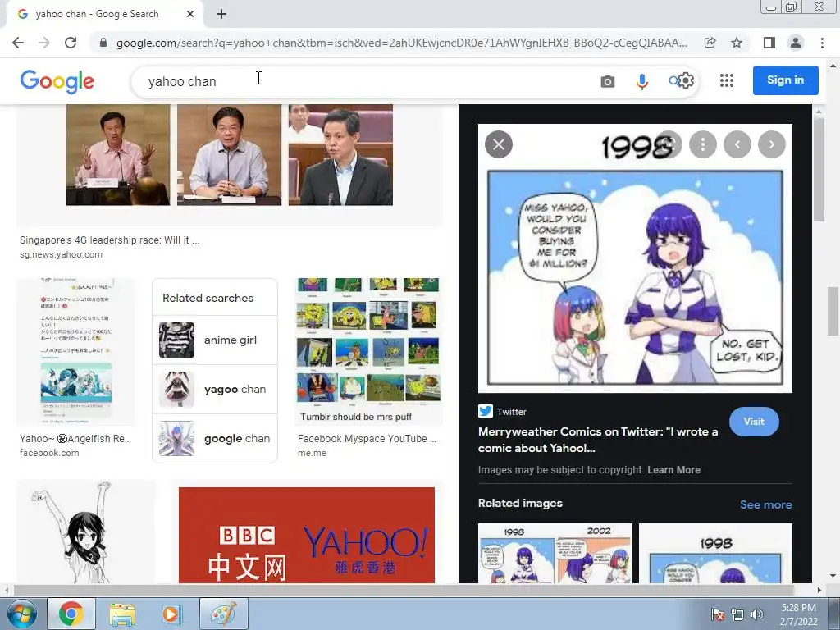Open preview panel three-dot options
Viewport: 840px width, 630px height.
[x=703, y=144]
